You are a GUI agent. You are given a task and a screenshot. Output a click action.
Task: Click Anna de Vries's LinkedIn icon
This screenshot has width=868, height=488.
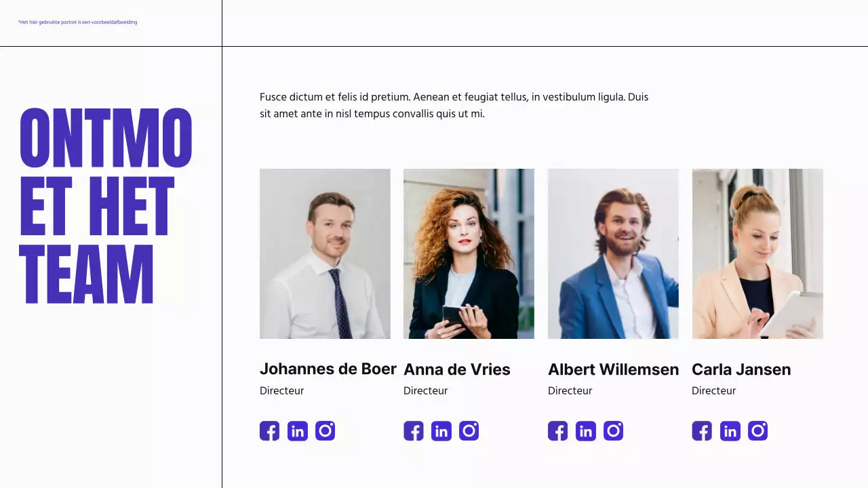(x=441, y=431)
